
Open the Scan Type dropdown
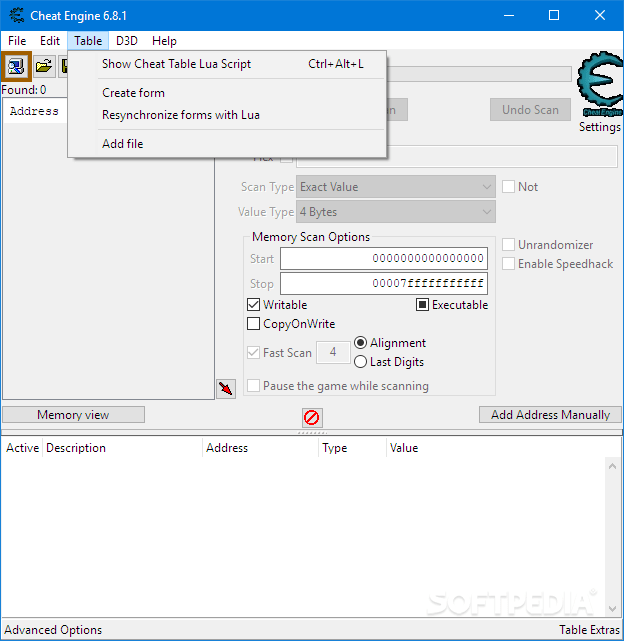pos(396,187)
